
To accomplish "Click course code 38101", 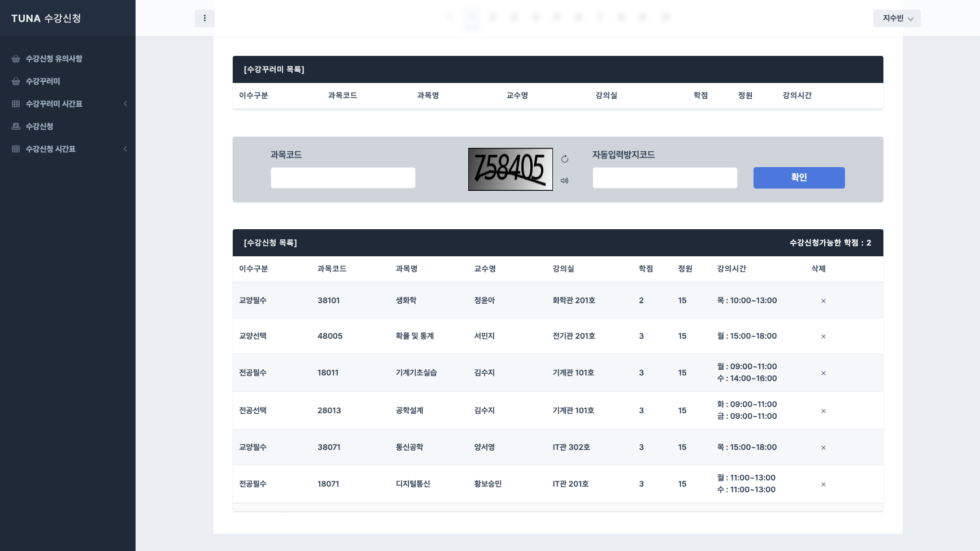I will tap(329, 300).
